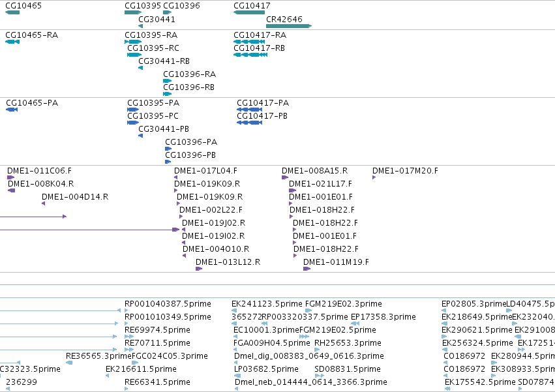Open the SD08831.5prime EST label

[348, 370]
